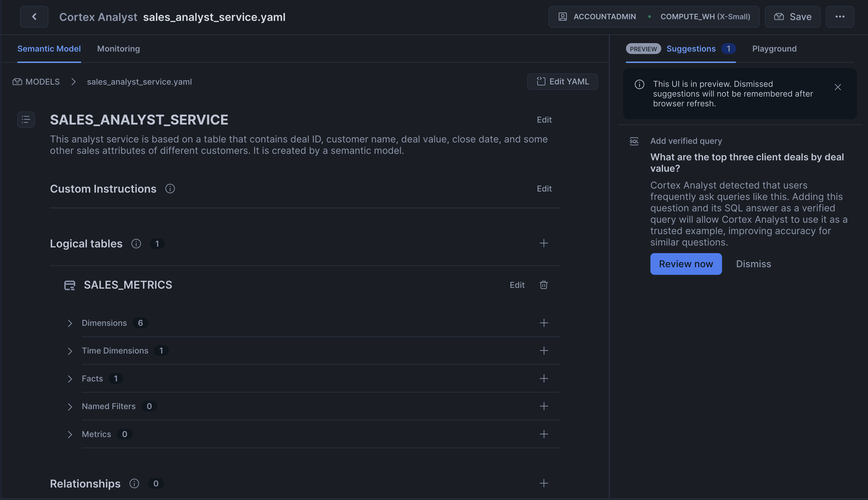
Task: Click the outline list icon beside title
Action: click(x=26, y=119)
